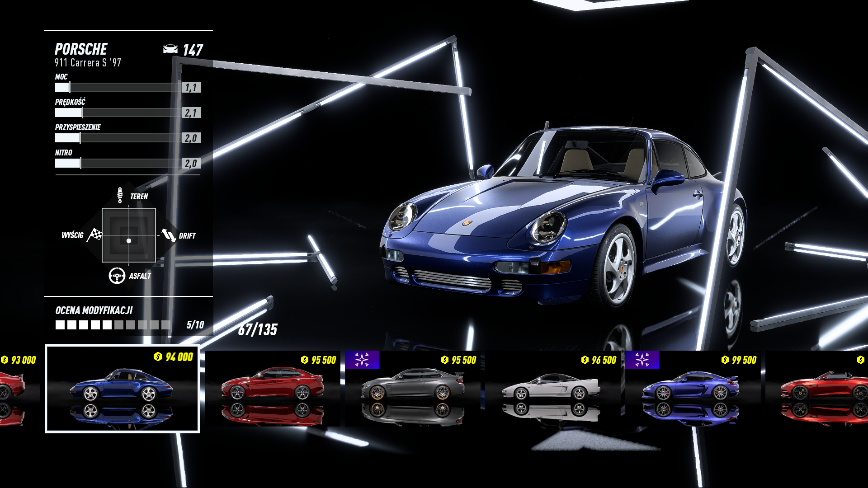Click the Wyścig checkered flag icon
Screen dimensions: 868x488
point(95,235)
